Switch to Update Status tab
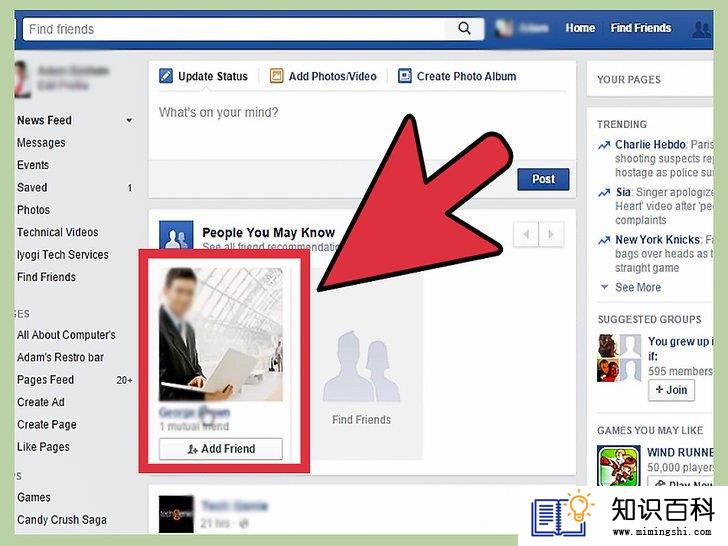Screen dimensions: 728x546 [x=204, y=76]
